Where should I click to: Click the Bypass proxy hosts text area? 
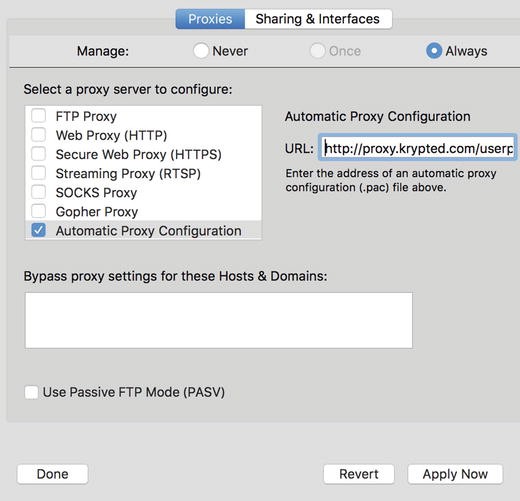point(219,320)
